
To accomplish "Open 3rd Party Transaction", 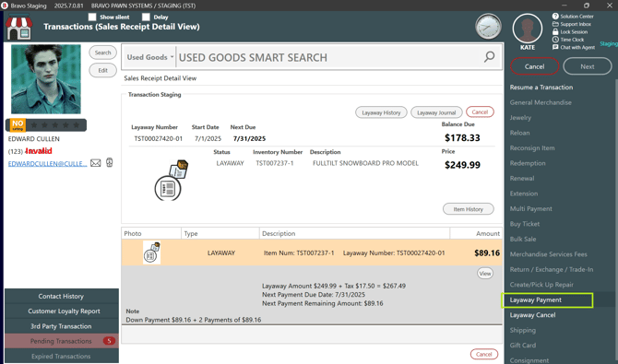I will (x=61, y=326).
